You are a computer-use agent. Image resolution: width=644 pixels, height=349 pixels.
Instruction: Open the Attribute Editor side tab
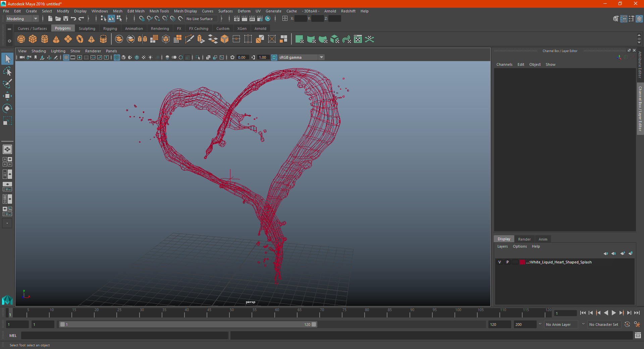(640, 65)
